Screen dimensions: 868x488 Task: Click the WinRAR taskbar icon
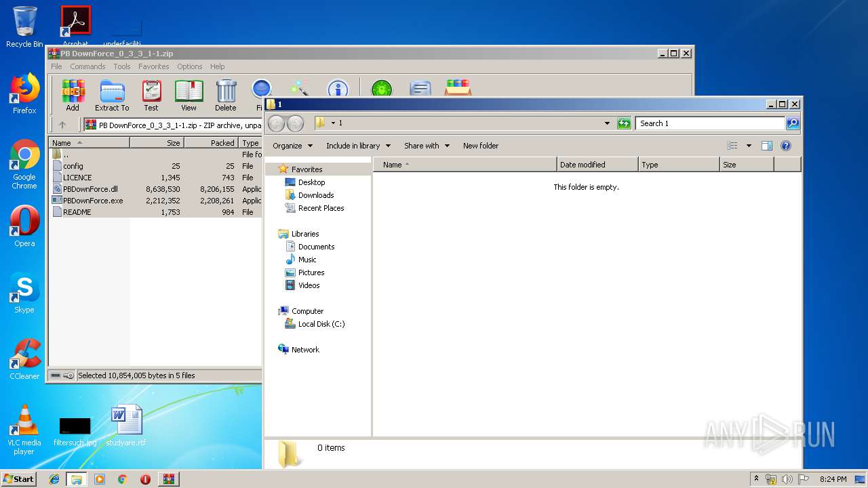pyautogui.click(x=169, y=479)
